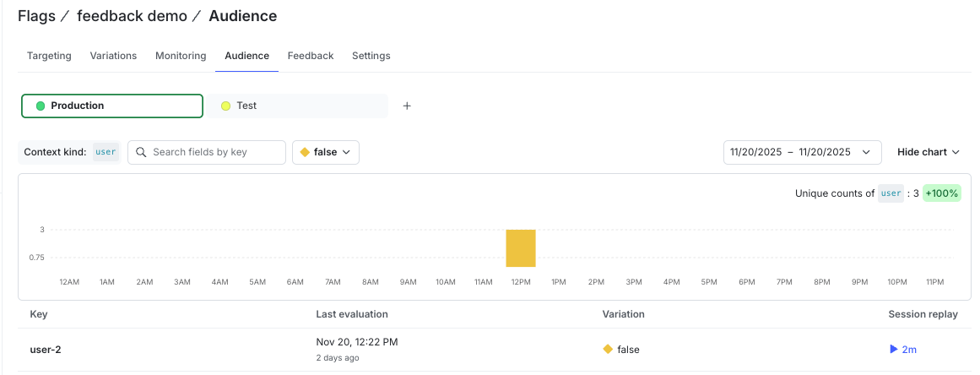Click the yellow diamond in user-2 row
The width and height of the screenshot is (980, 375).
coord(608,350)
